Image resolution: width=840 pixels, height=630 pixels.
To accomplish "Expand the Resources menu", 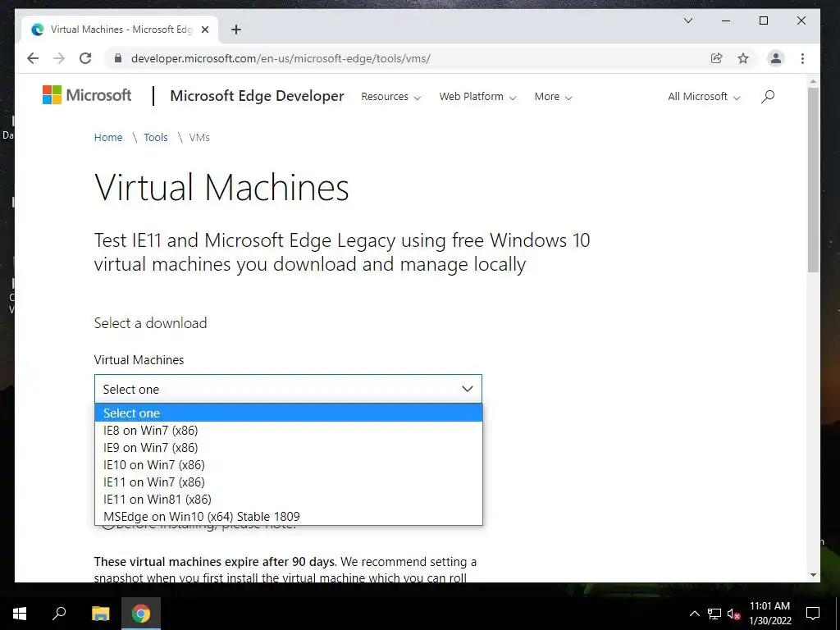I will 391,97.
